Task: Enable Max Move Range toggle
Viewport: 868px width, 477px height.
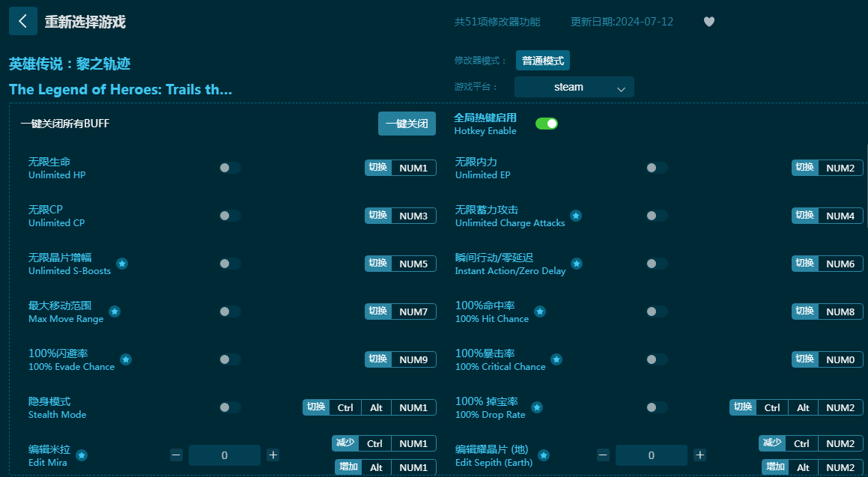Action: [230, 312]
